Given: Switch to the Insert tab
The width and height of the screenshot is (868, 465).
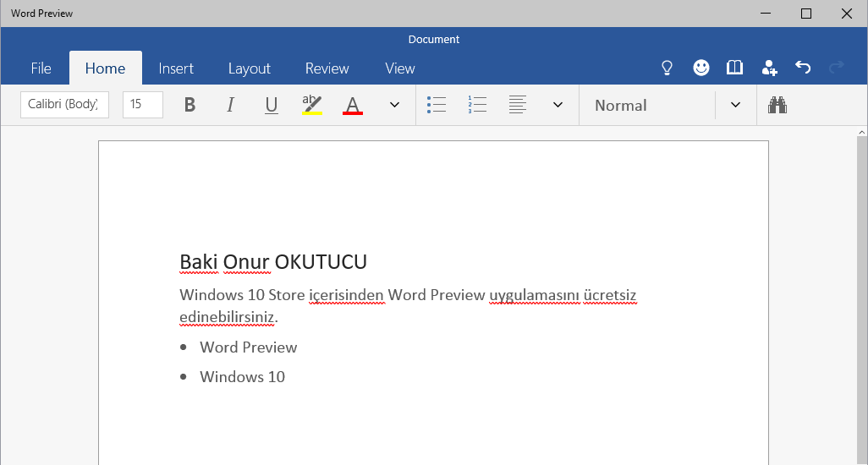Looking at the screenshot, I should coord(176,68).
